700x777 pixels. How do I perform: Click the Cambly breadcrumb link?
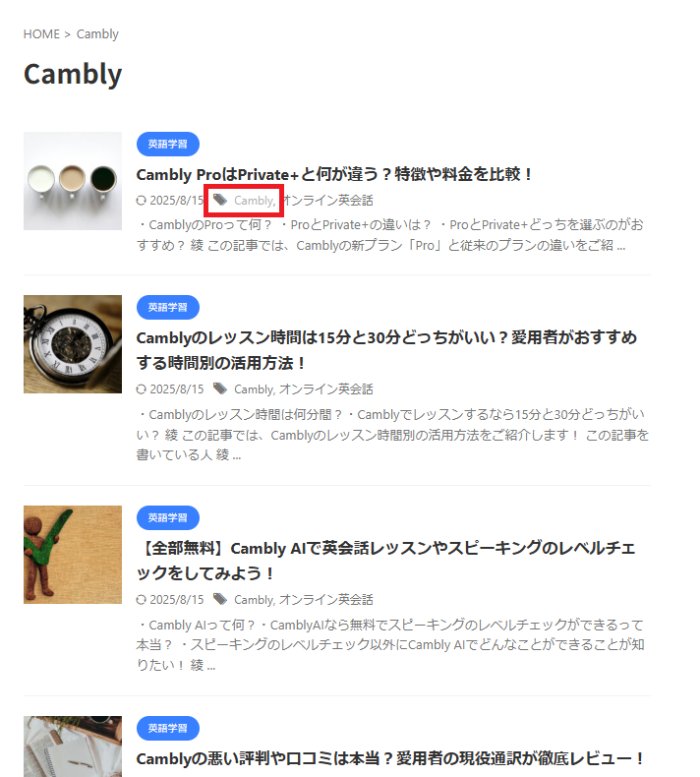click(x=97, y=34)
